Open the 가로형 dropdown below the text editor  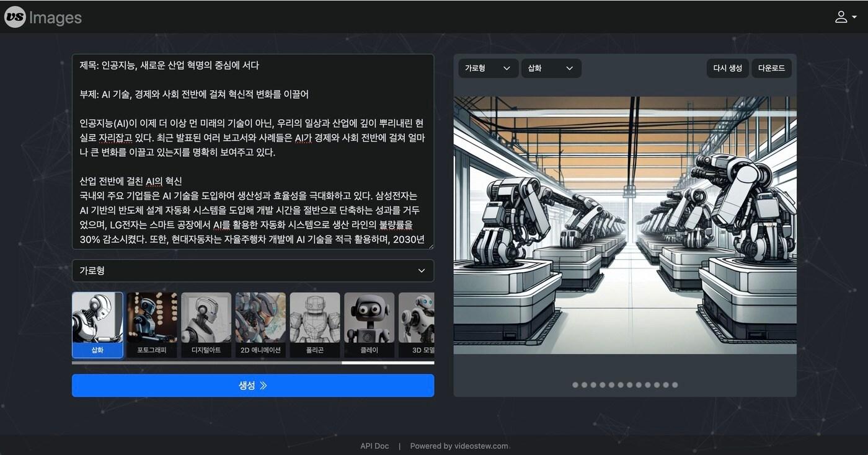click(253, 271)
